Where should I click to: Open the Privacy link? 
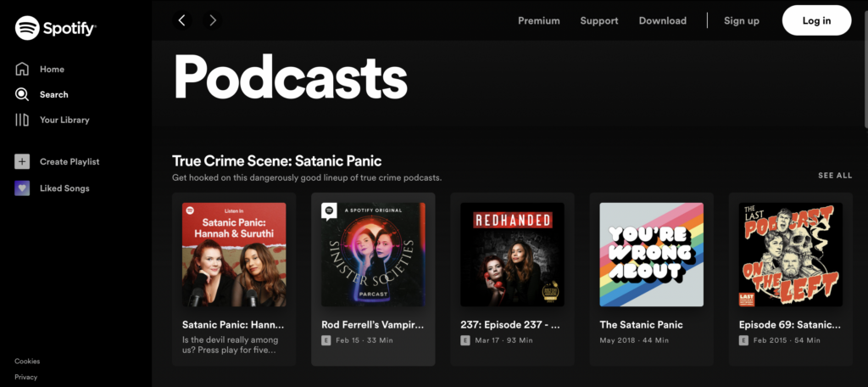tap(26, 377)
